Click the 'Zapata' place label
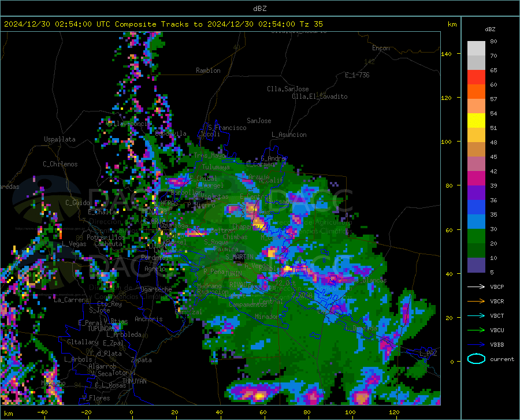 point(142,360)
